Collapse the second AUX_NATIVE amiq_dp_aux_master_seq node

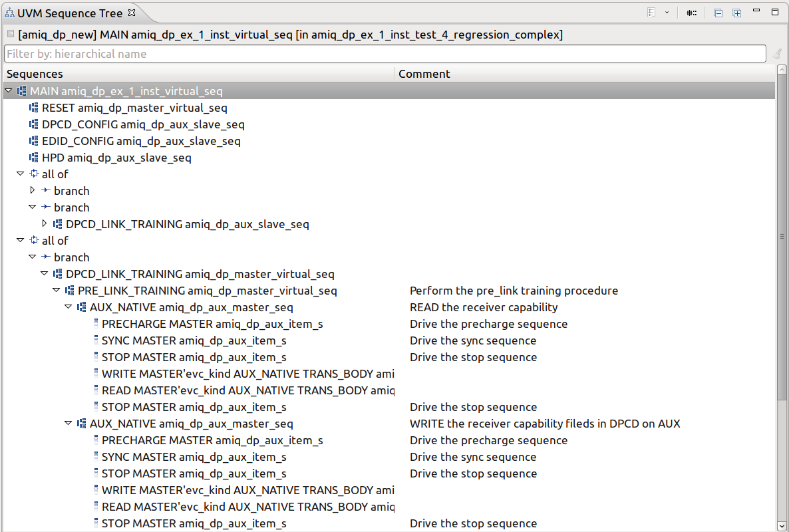click(68, 423)
